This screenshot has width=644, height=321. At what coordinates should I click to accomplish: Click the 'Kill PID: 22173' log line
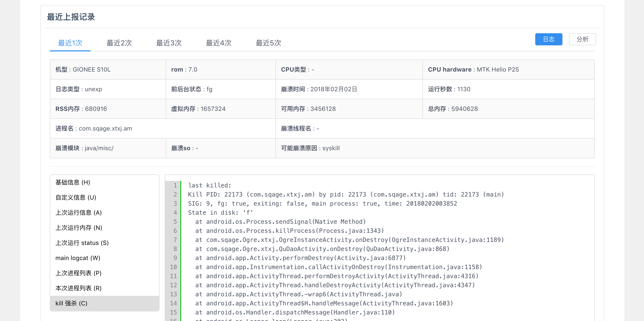(x=346, y=195)
